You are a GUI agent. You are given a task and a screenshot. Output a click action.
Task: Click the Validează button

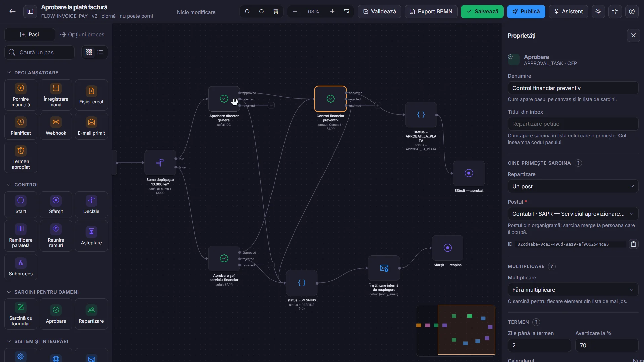[380, 11]
